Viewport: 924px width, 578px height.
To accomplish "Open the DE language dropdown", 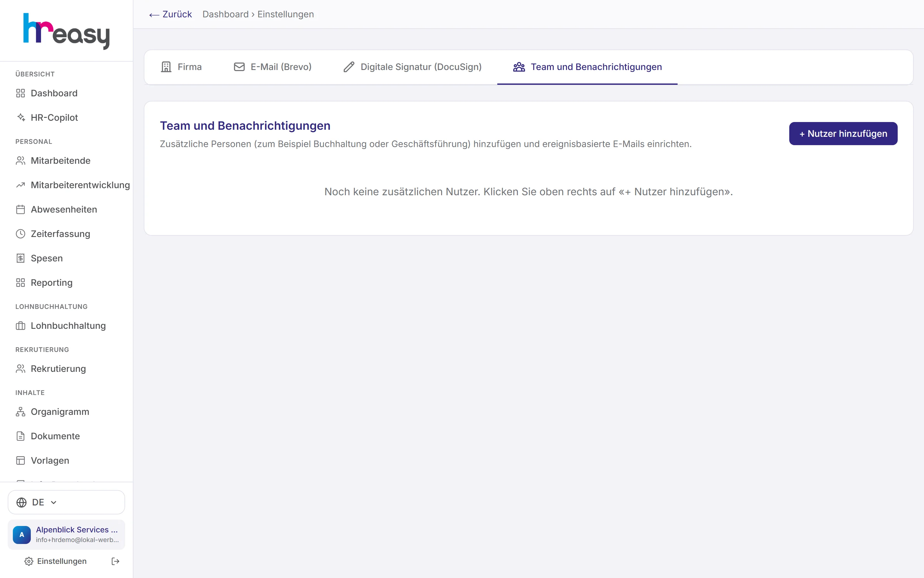I will click(66, 502).
